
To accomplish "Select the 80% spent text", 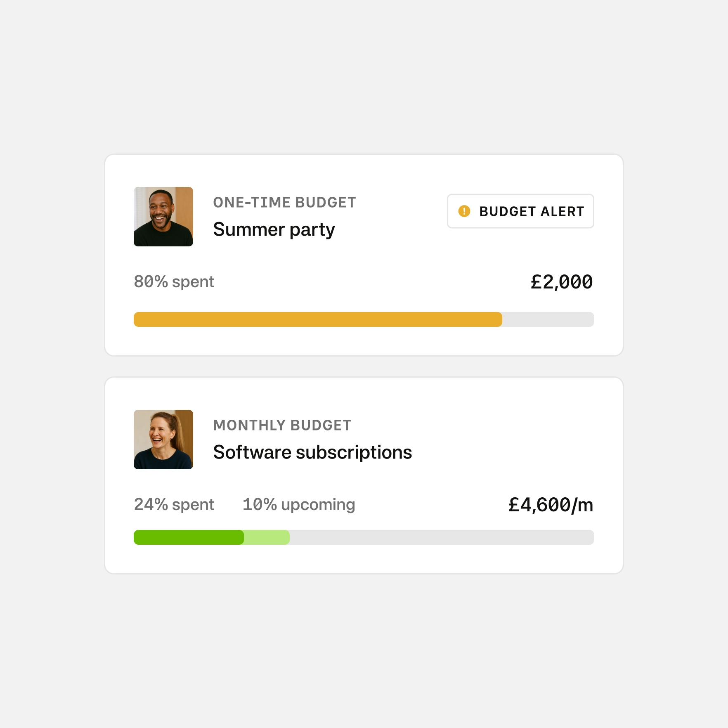I will click(x=174, y=282).
